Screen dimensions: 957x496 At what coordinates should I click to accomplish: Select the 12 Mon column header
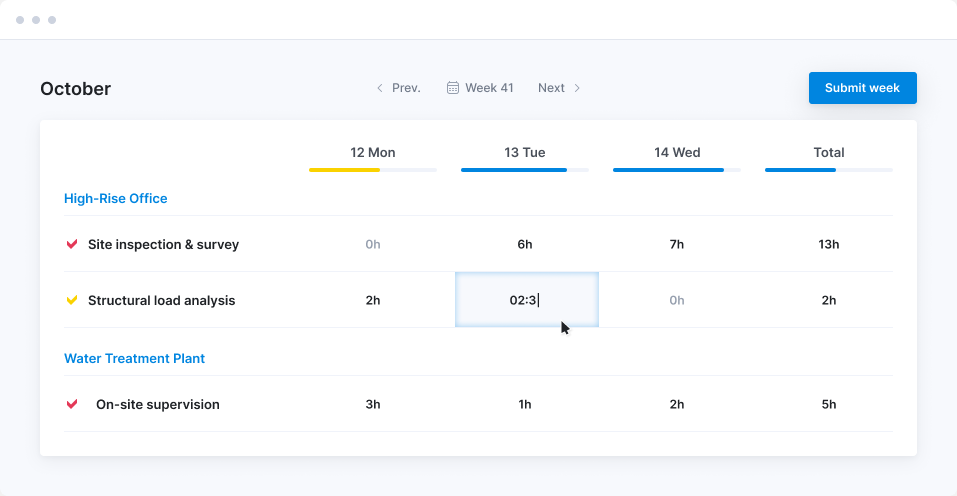pos(372,153)
